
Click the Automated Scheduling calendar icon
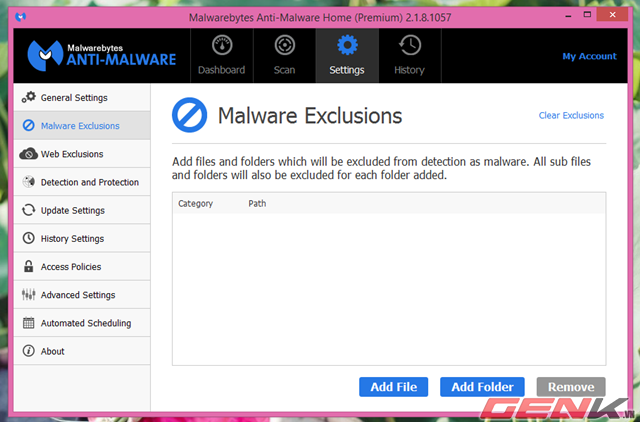[x=29, y=322]
